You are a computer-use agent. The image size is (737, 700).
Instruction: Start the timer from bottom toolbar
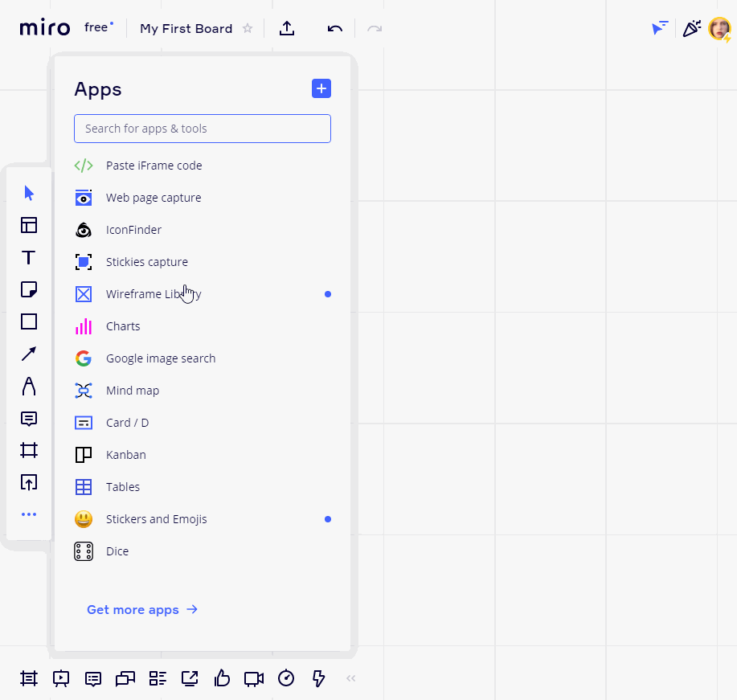pos(286,678)
